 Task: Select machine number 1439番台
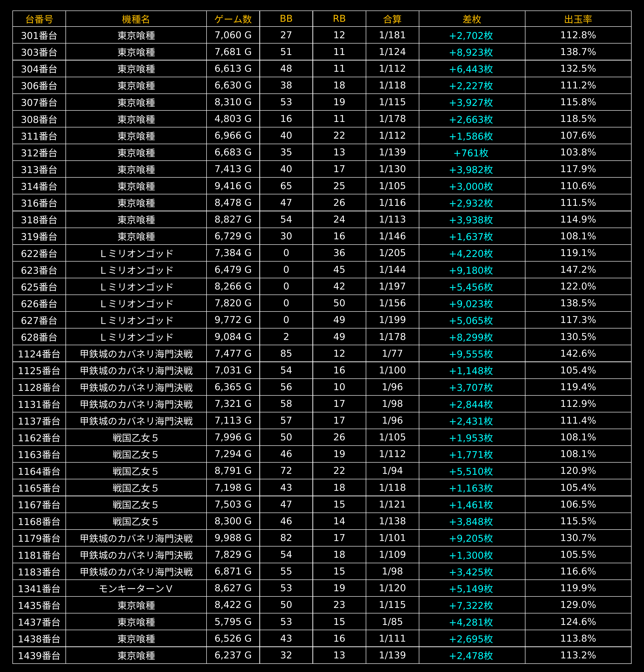[x=39, y=656]
